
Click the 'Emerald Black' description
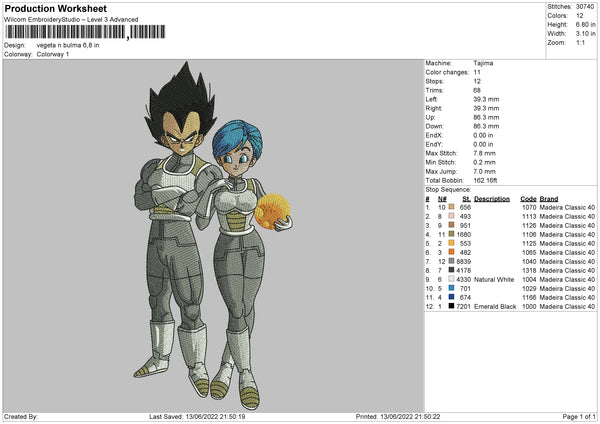pyautogui.click(x=495, y=307)
